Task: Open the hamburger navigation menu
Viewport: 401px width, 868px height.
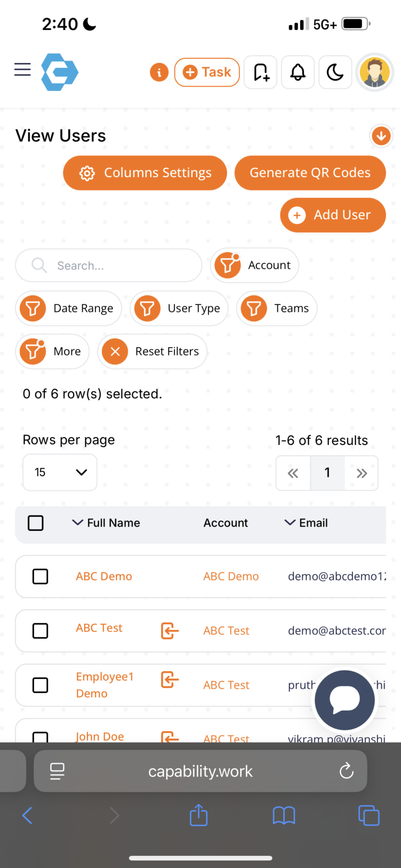Action: [x=23, y=69]
